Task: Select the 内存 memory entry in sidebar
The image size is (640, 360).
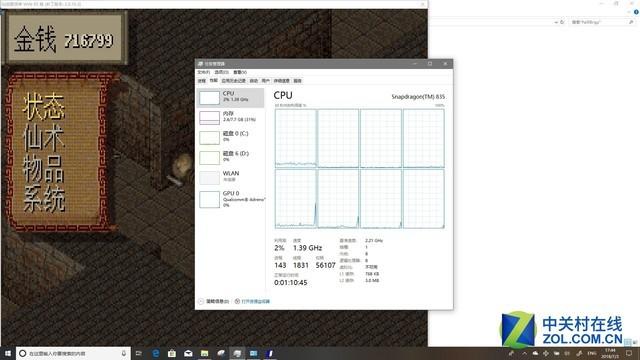Action: coord(231,118)
